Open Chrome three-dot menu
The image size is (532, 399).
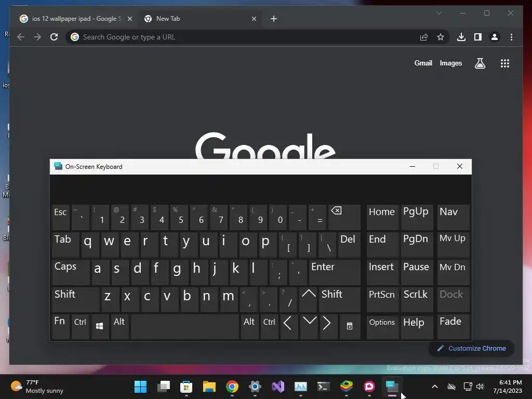pyautogui.click(x=511, y=37)
